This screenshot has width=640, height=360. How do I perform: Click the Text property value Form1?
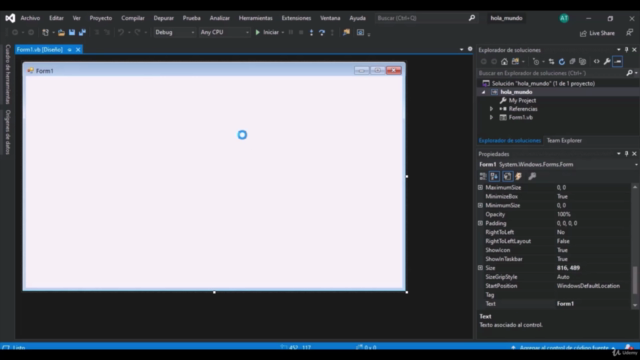tap(565, 304)
